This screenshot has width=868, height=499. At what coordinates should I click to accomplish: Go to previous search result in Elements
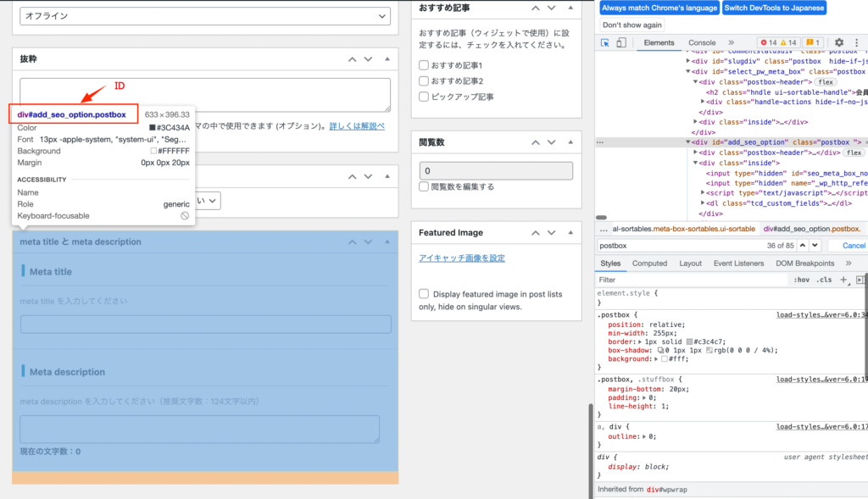pyautogui.click(x=802, y=245)
